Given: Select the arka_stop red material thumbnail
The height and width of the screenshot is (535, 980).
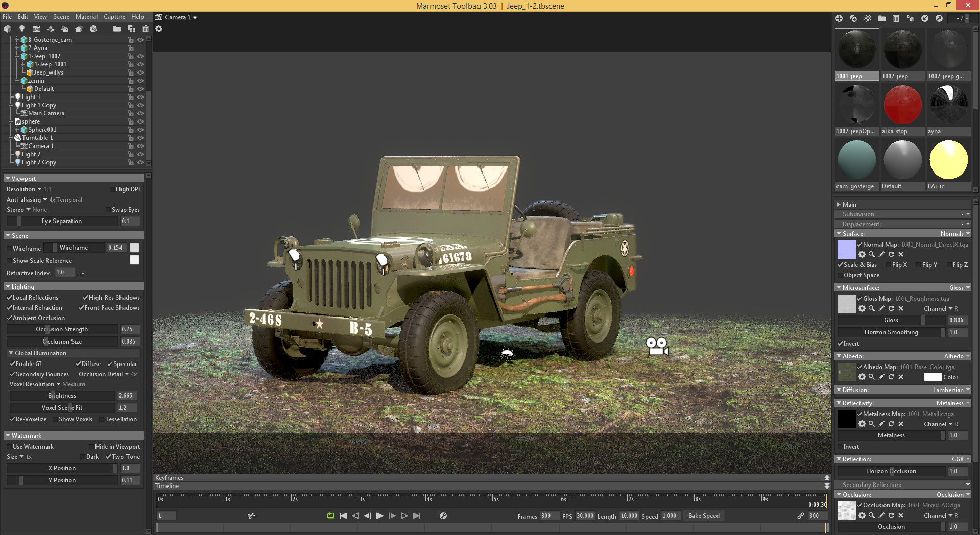Looking at the screenshot, I should (x=902, y=105).
